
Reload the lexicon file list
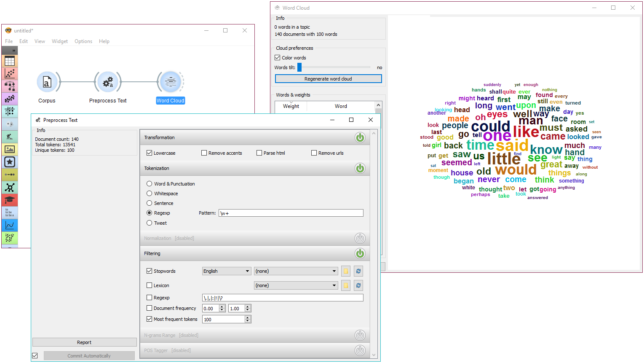[358, 285]
